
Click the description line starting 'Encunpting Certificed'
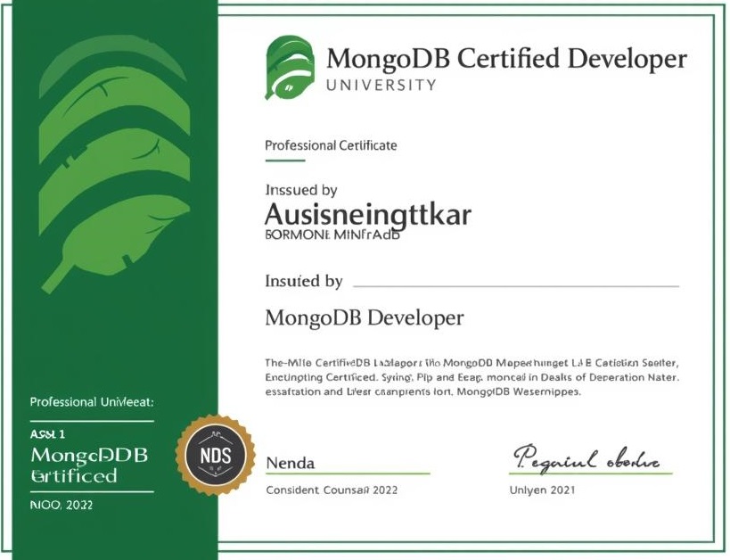point(472,377)
